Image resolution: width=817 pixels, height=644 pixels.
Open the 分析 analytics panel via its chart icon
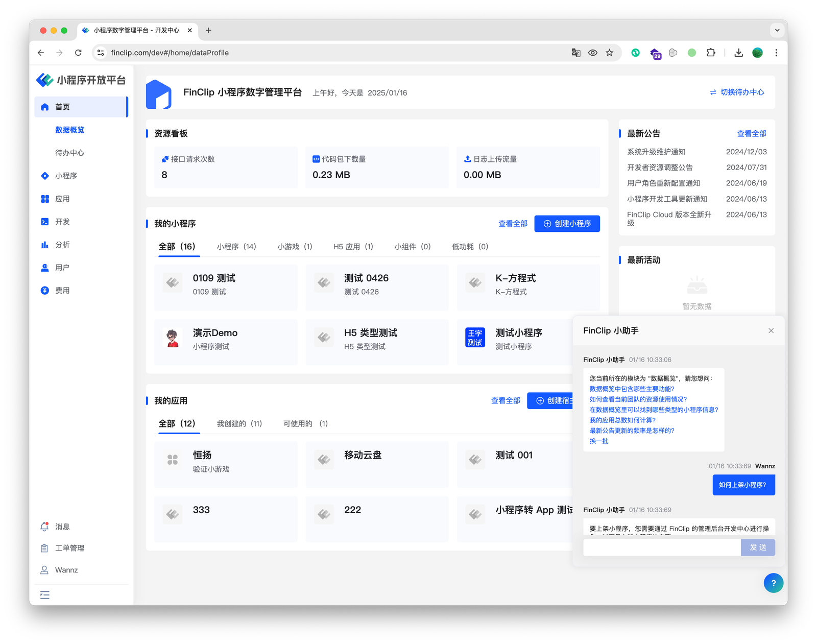45,245
